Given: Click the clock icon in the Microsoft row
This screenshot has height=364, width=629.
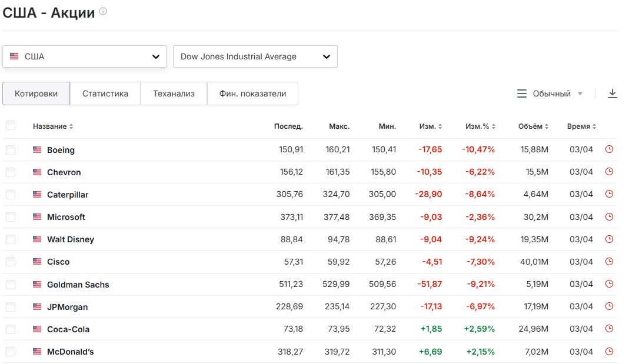Looking at the screenshot, I should [609, 217].
